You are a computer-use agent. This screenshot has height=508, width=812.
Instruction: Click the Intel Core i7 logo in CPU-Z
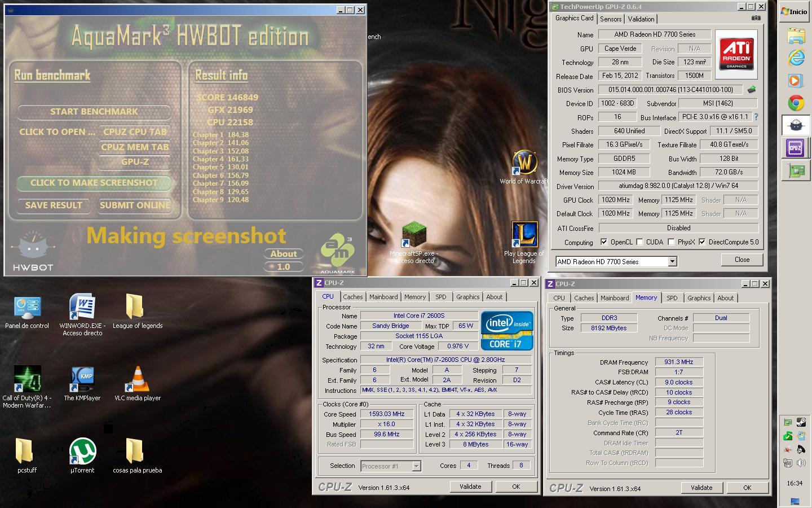[507, 331]
